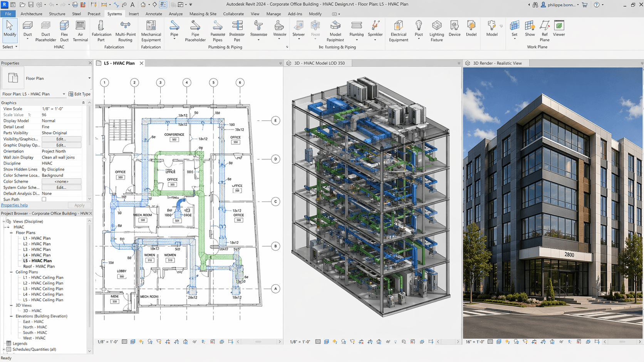Click the Print icon in quick access toolbar
This screenshot has width=644, height=362.
click(x=75, y=5)
